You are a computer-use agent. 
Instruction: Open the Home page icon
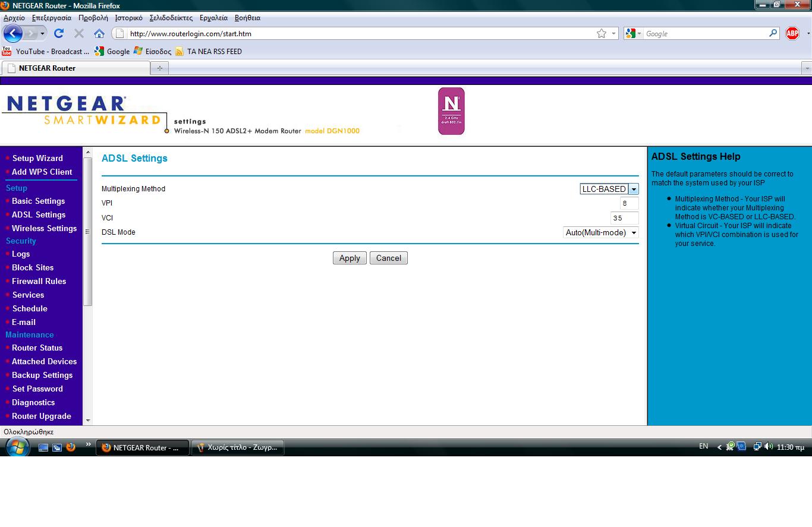[x=99, y=33]
